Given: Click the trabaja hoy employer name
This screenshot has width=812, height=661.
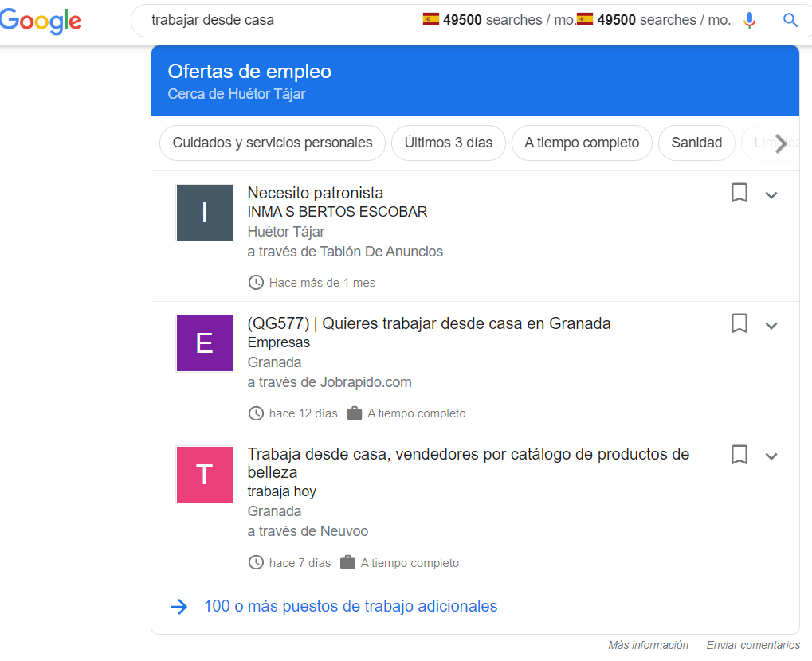Looking at the screenshot, I should pos(282,491).
